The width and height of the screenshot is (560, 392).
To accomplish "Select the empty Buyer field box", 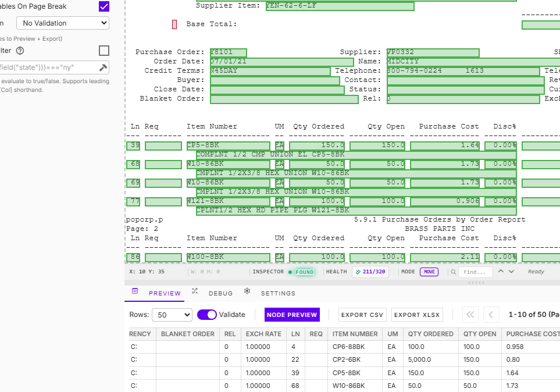I will tap(275, 80).
